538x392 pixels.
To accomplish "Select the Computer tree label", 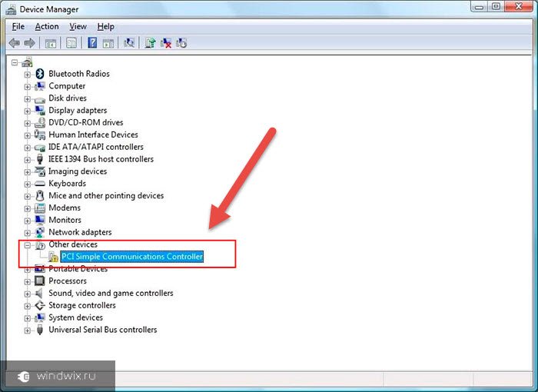I will [67, 86].
